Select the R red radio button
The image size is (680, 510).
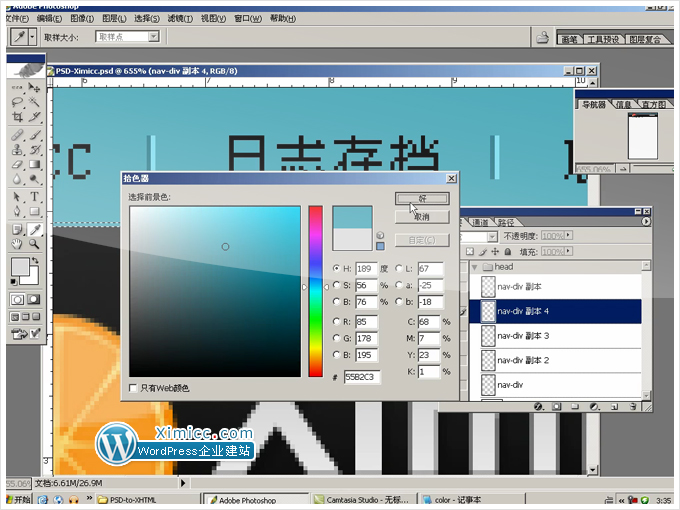click(336, 321)
